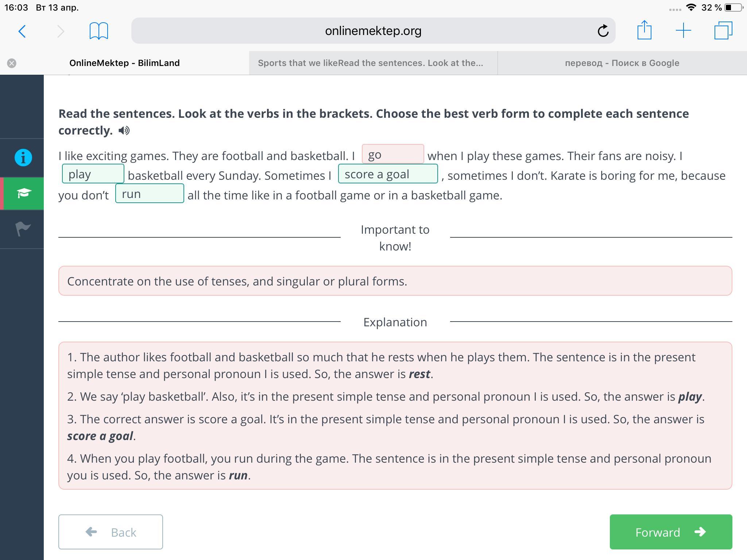This screenshot has height=560, width=747.
Task: Open the flag icon in the sidebar
Action: (23, 229)
